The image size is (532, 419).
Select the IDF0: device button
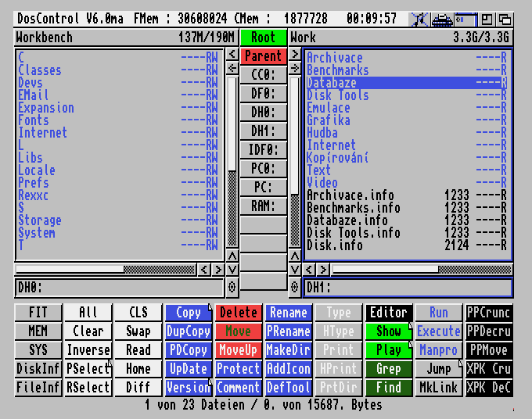(264, 150)
